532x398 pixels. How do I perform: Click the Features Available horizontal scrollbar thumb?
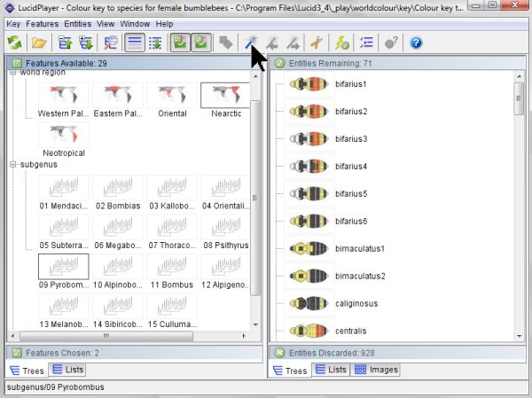point(106,336)
